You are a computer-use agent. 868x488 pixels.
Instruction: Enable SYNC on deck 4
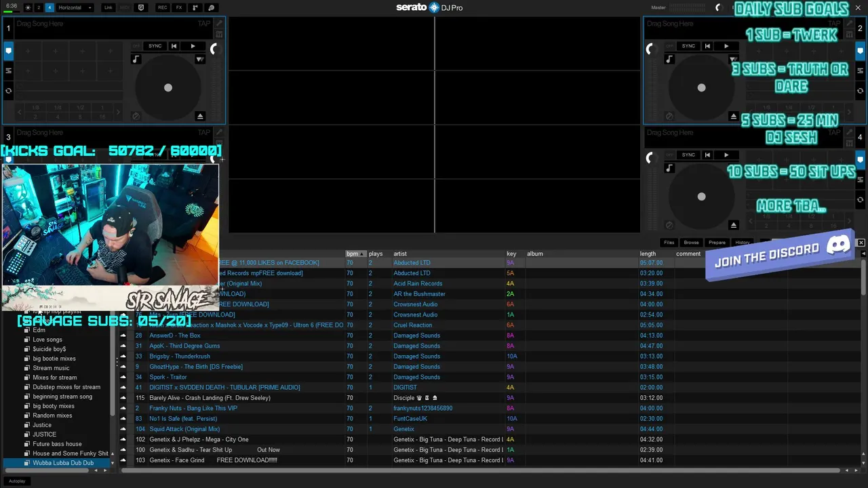coord(688,155)
